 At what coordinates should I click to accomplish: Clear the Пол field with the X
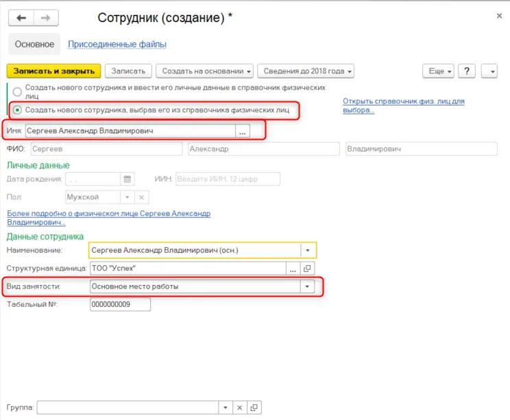point(141,197)
